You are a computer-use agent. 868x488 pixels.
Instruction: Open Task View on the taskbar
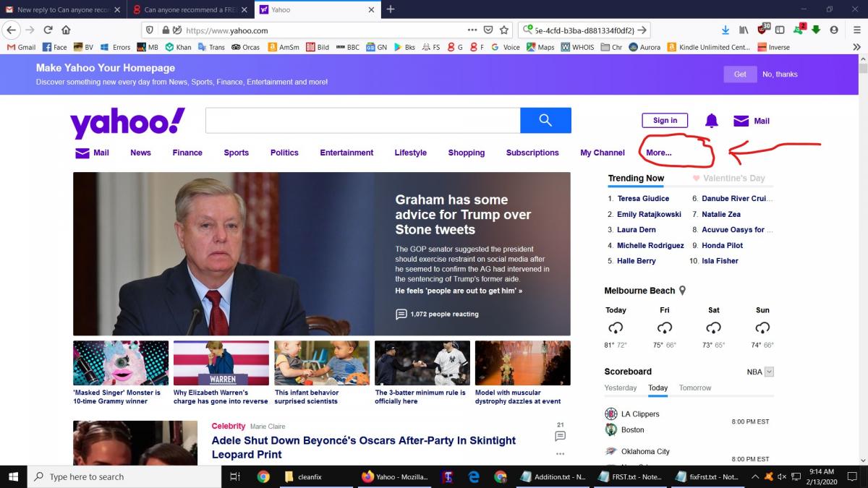tap(234, 476)
